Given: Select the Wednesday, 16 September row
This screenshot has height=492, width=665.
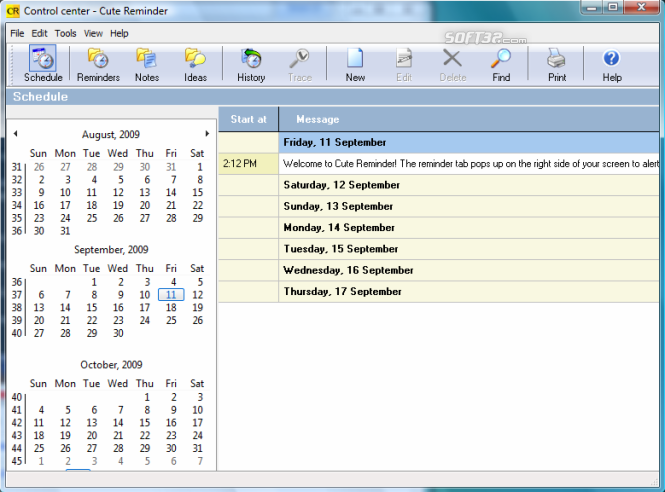Looking at the screenshot, I should coord(439,270).
